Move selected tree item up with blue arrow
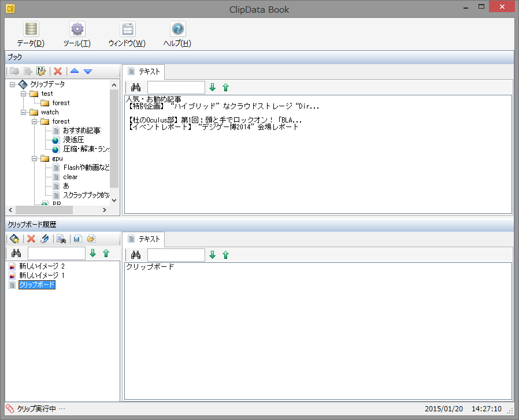 73,71
